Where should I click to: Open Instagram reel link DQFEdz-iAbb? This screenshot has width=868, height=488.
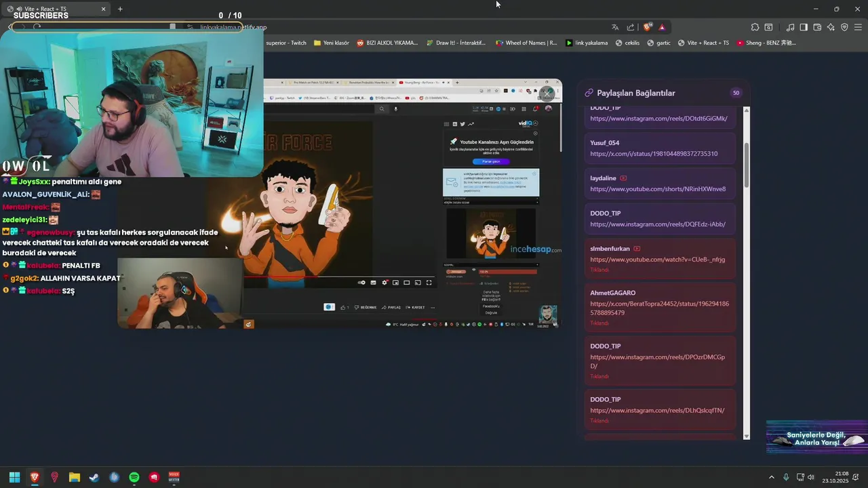pos(658,224)
